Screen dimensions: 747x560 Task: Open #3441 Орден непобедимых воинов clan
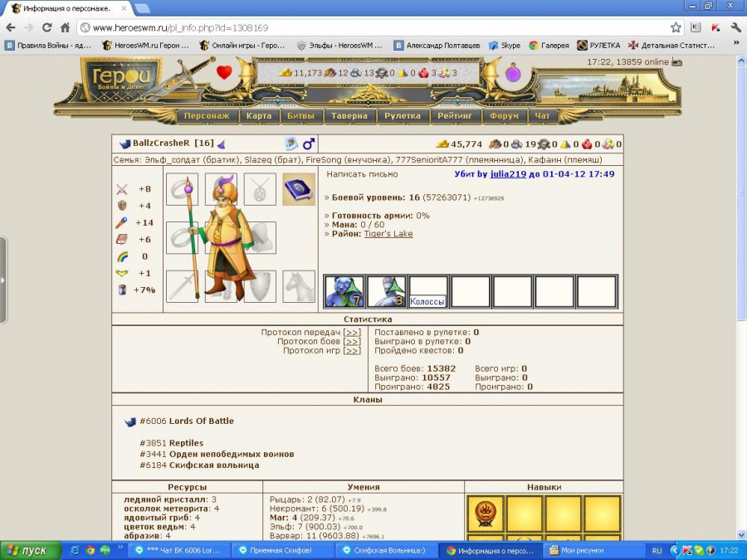pos(217,455)
